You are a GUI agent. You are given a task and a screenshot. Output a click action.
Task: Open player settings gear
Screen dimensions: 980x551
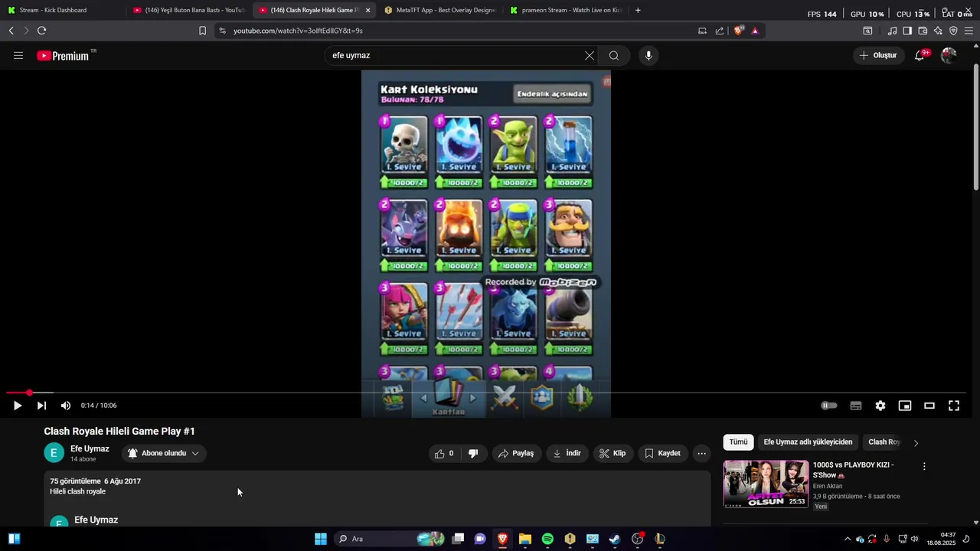[x=880, y=406]
